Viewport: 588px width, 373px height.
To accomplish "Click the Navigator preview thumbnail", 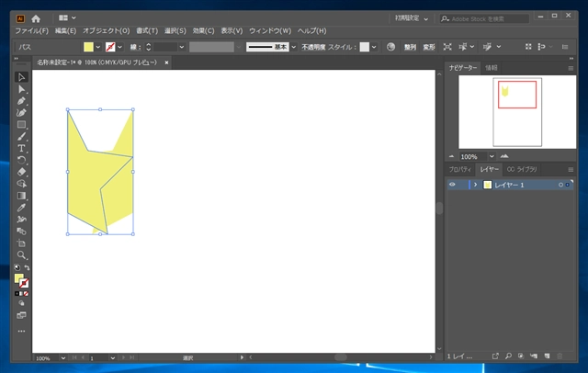I will click(517, 112).
